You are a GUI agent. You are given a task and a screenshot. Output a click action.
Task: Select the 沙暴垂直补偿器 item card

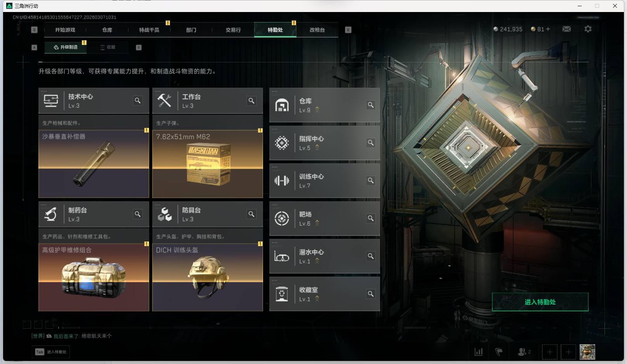point(94,164)
